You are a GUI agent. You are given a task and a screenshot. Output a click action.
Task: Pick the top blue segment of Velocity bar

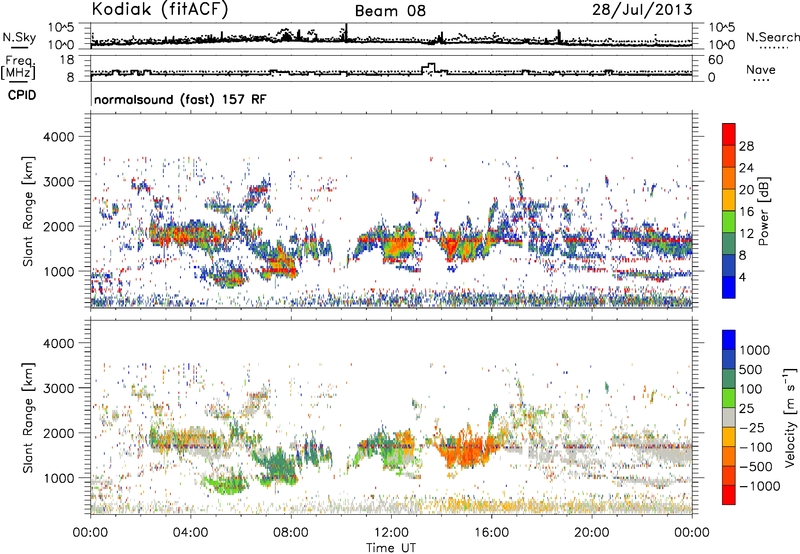(x=729, y=340)
